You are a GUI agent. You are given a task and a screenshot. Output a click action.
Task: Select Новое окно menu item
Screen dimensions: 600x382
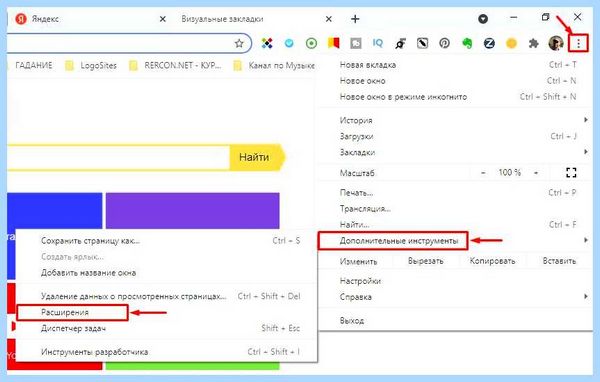click(455, 81)
